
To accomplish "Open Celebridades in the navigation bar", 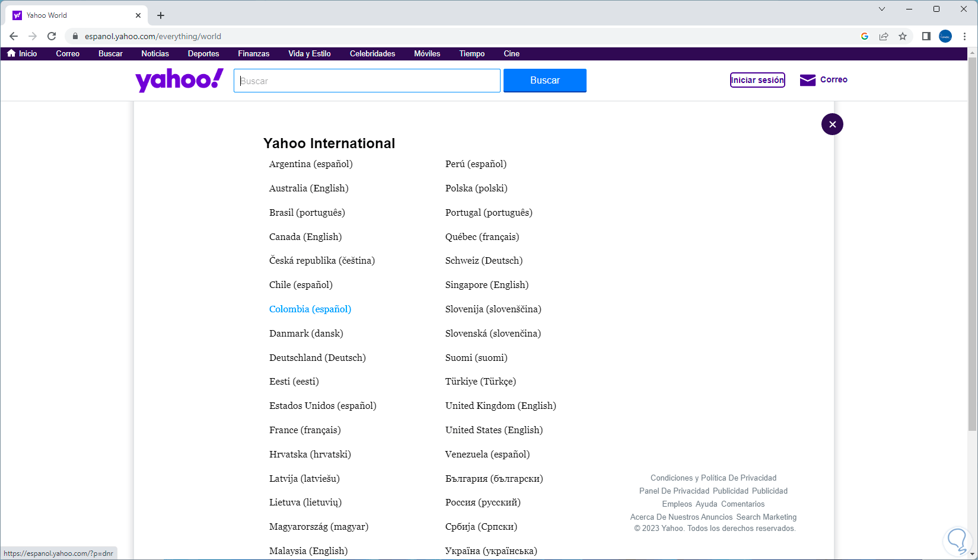I will coord(372,53).
